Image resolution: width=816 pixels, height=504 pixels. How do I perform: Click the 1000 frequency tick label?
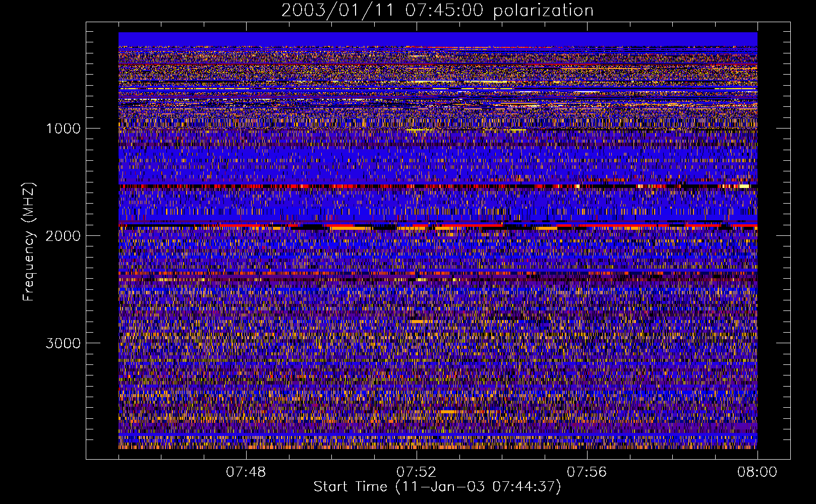(63, 129)
